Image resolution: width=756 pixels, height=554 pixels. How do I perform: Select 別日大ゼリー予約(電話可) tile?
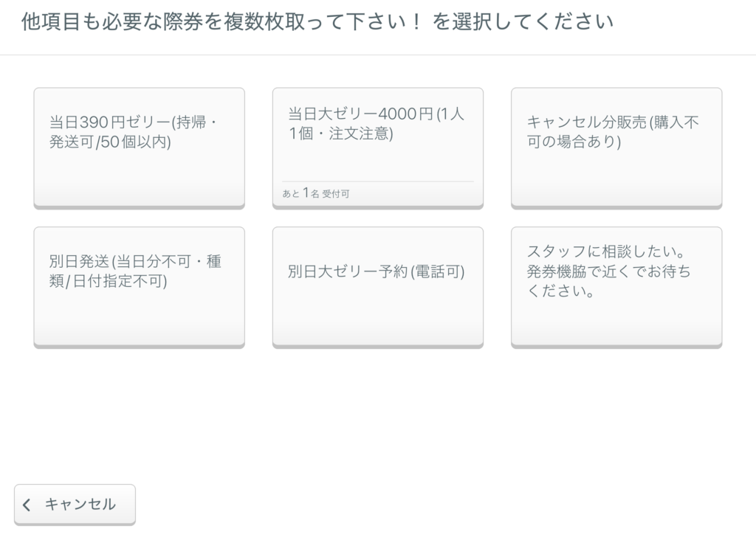pos(377,286)
